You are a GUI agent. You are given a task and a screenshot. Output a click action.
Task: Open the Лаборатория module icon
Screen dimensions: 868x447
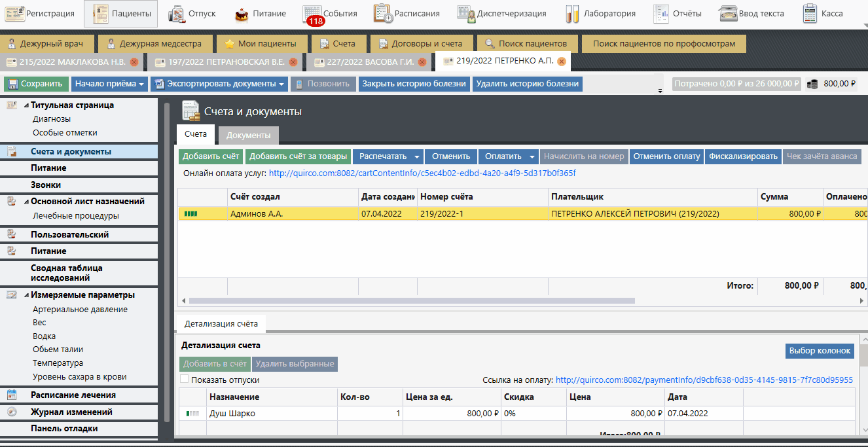click(573, 13)
